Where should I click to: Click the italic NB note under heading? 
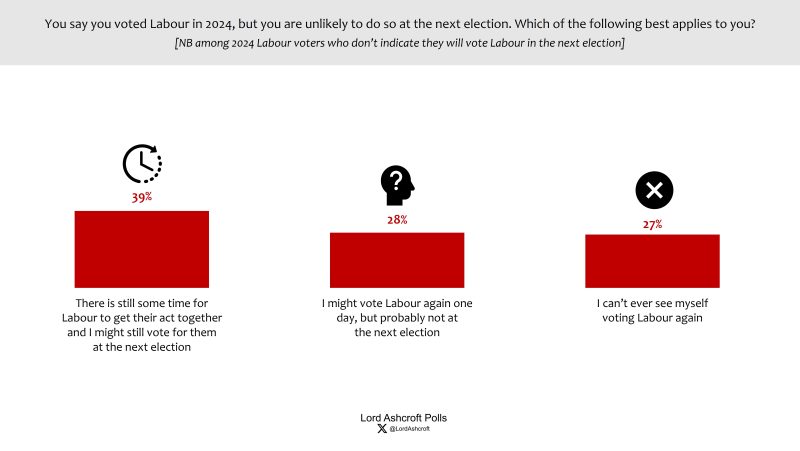coord(400,43)
